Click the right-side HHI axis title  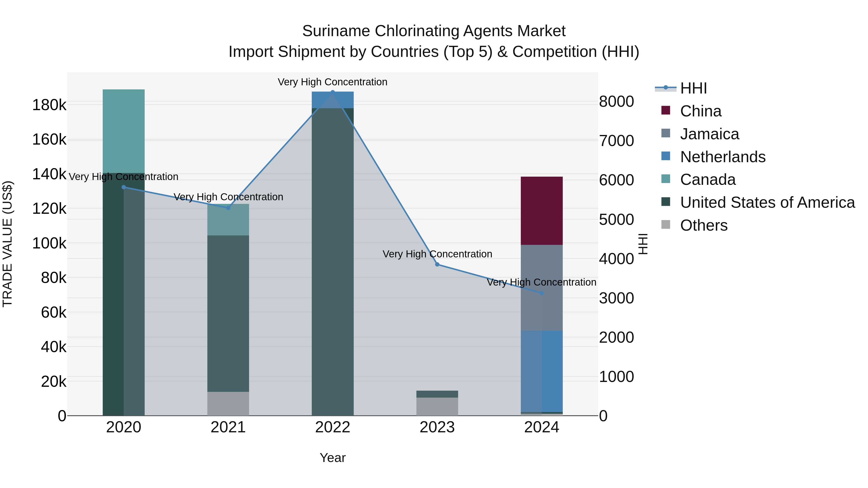pos(643,244)
